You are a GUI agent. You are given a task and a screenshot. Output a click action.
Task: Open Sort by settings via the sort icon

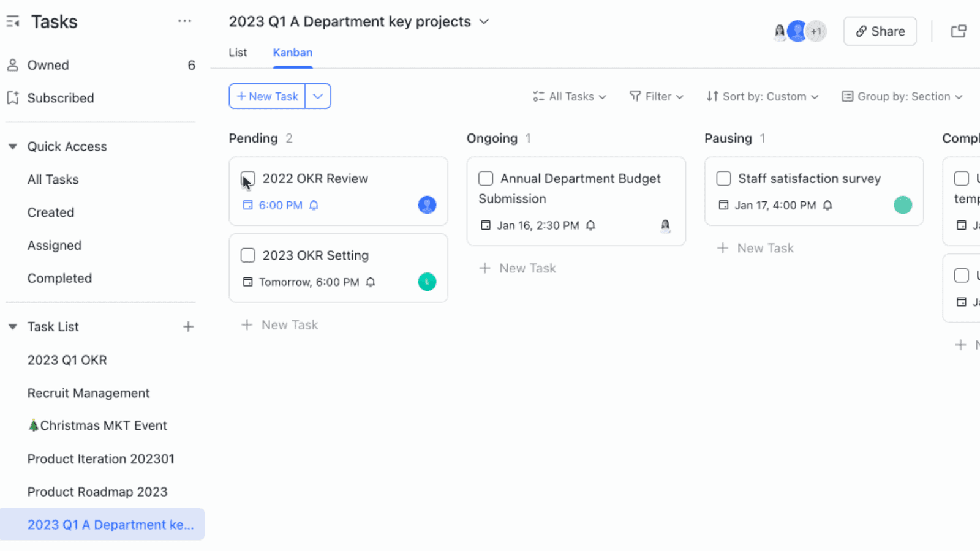click(x=712, y=96)
